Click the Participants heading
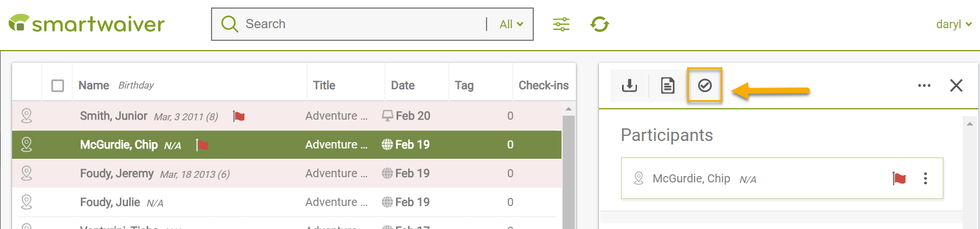The image size is (980, 229). [x=667, y=135]
